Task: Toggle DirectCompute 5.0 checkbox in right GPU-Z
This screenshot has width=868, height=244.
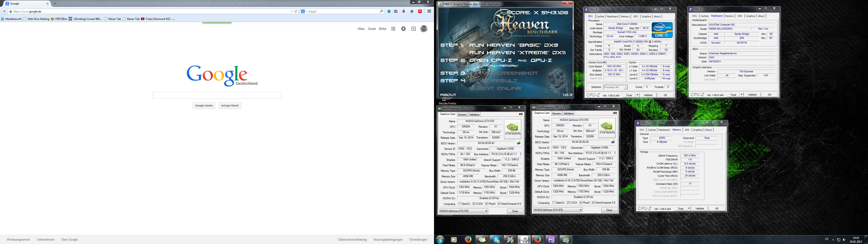Action: (593, 203)
